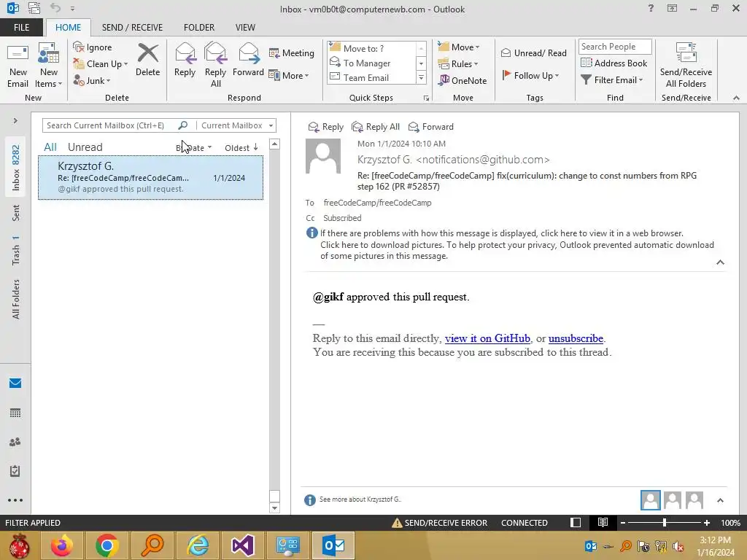Select the Team Email quick step
The image size is (747, 560).
(x=372, y=77)
